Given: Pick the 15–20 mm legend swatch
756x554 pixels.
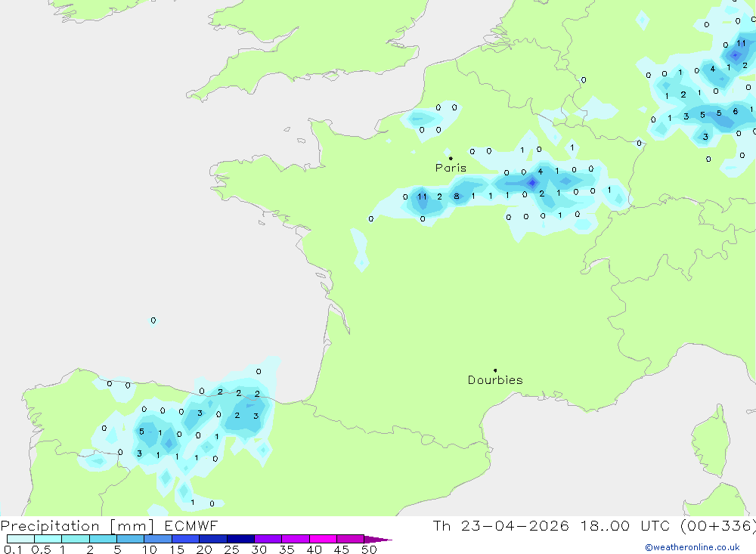Looking at the screenshot, I should [x=186, y=539].
